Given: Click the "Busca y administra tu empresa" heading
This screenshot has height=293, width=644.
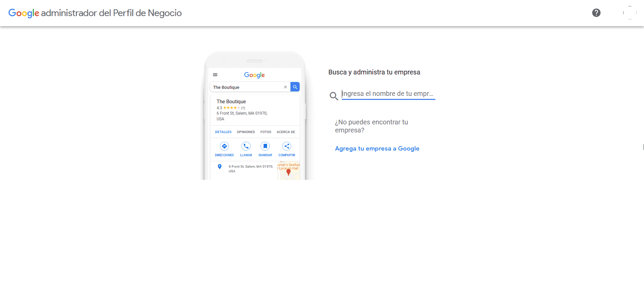Looking at the screenshot, I should click(x=374, y=72).
